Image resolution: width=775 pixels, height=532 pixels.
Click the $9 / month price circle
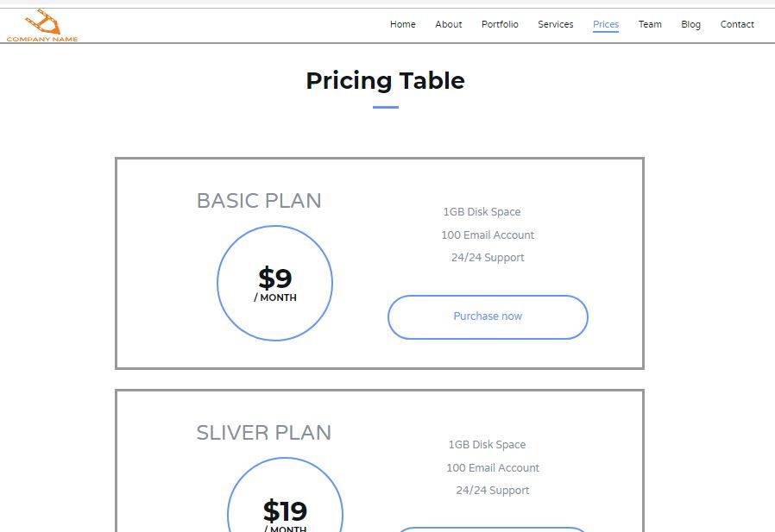pos(274,283)
